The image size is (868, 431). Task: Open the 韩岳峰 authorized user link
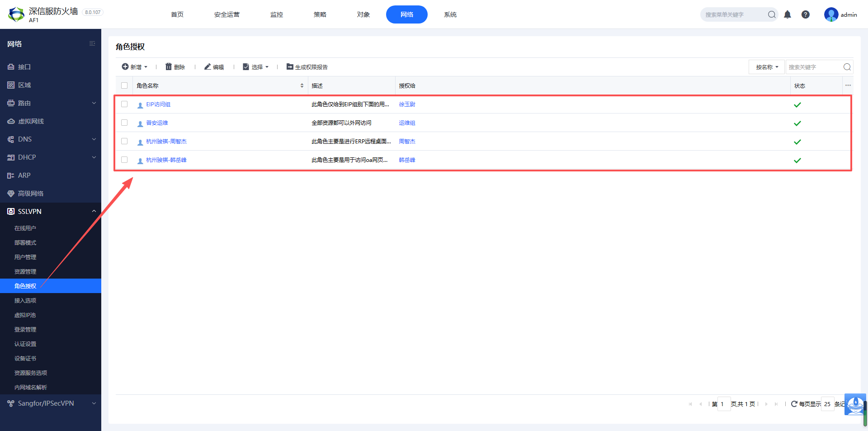coord(407,160)
